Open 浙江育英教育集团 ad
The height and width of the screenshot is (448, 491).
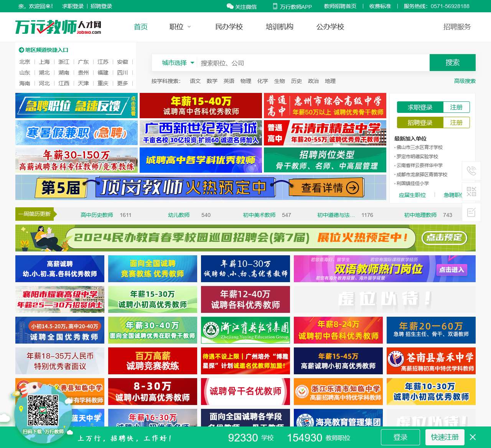[x=245, y=330]
